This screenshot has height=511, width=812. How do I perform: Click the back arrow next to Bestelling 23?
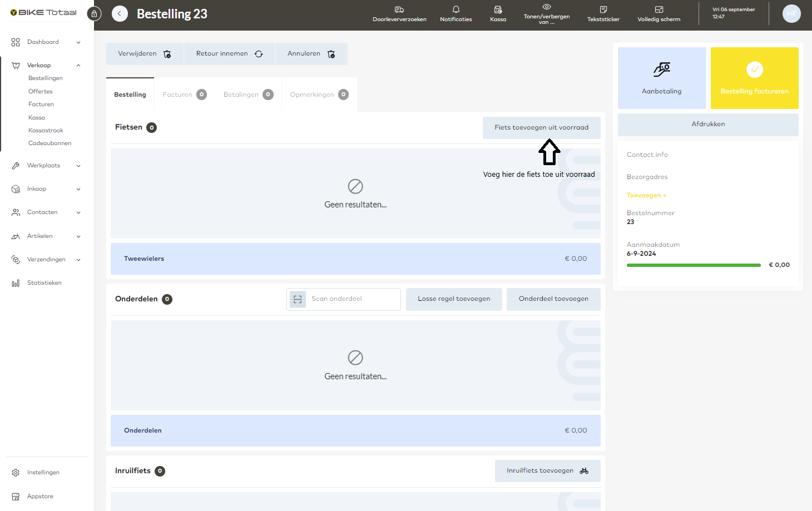tap(120, 14)
